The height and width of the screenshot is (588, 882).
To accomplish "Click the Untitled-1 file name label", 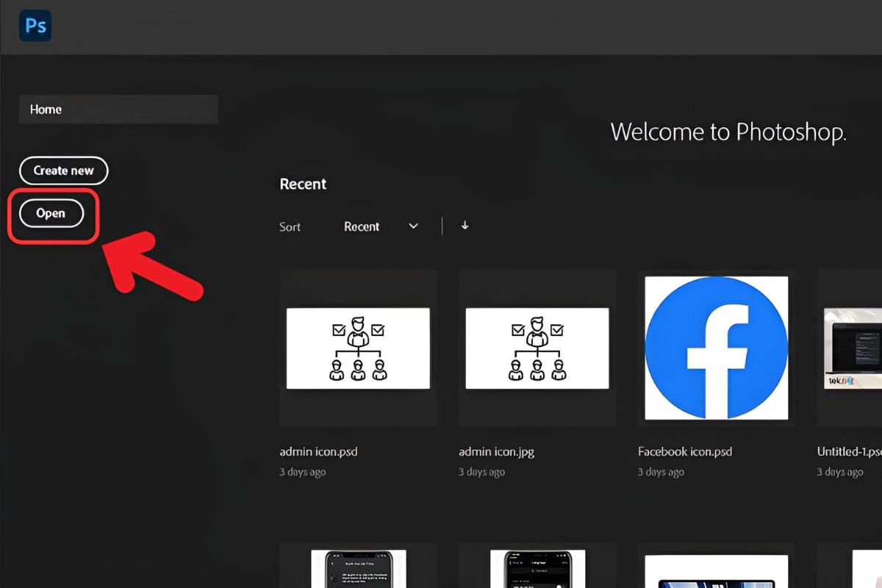I will (x=849, y=451).
